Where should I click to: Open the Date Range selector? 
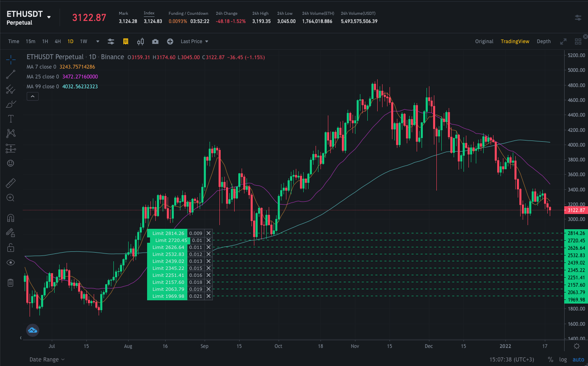tap(47, 359)
